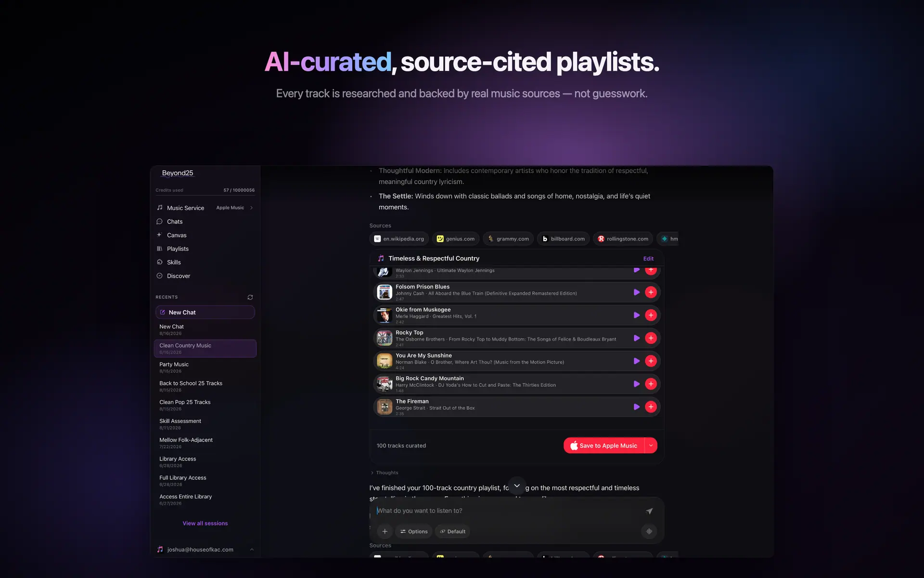
Task: Edit the Timeless & Respectful Country playlist
Action: (648, 259)
